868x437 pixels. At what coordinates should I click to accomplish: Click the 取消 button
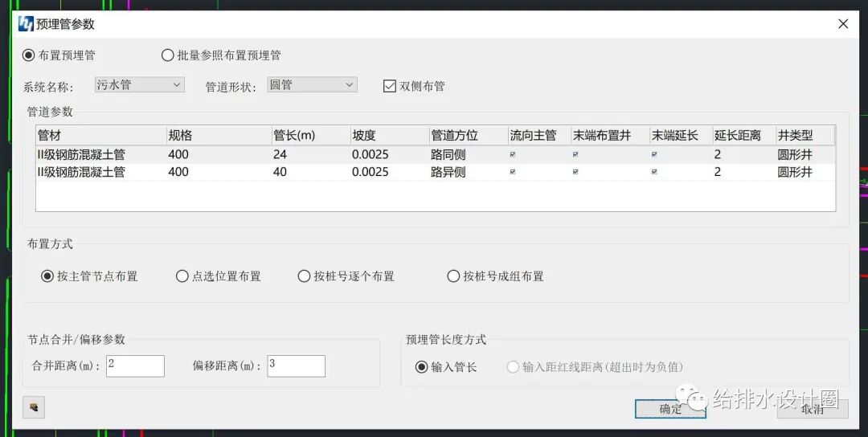(812, 409)
